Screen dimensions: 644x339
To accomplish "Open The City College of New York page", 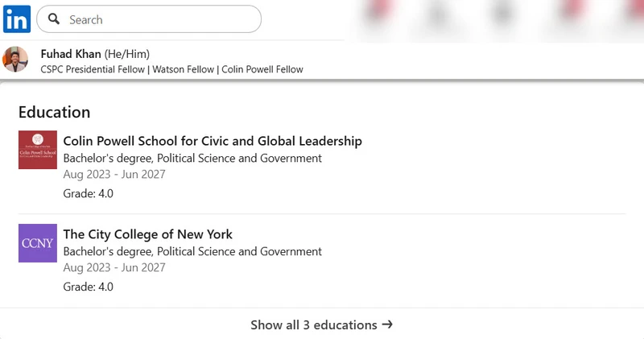I will tap(147, 234).
